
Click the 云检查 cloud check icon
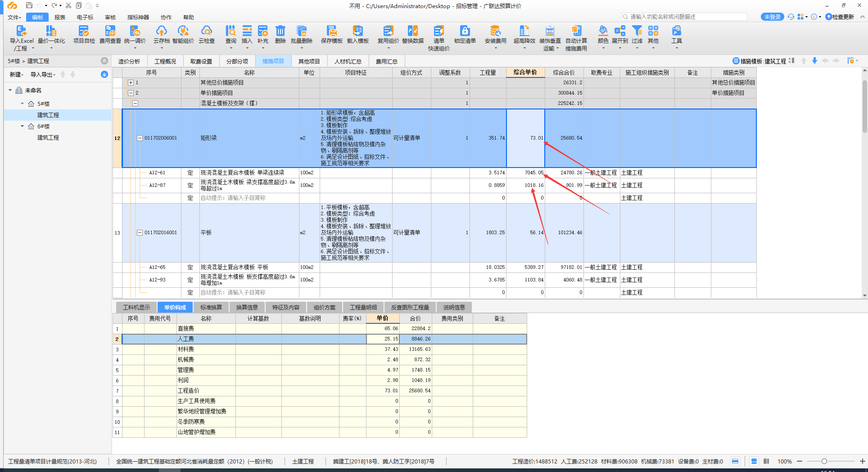207,31
